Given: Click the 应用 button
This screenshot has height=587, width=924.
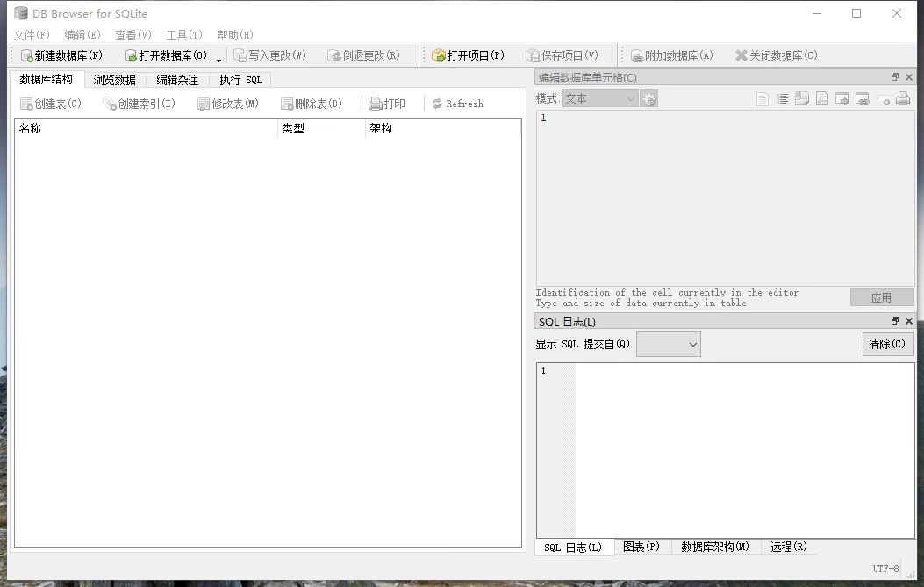Looking at the screenshot, I should pyautogui.click(x=881, y=297).
